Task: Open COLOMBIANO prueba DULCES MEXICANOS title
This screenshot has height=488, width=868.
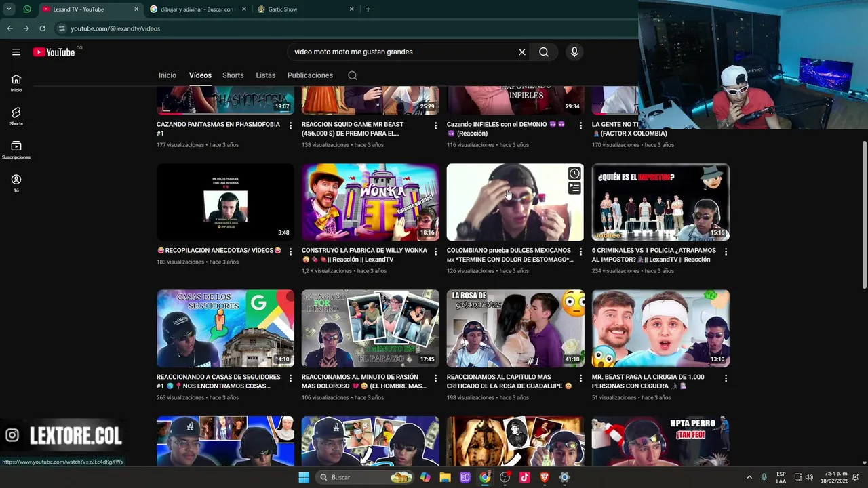Action: 510,255
